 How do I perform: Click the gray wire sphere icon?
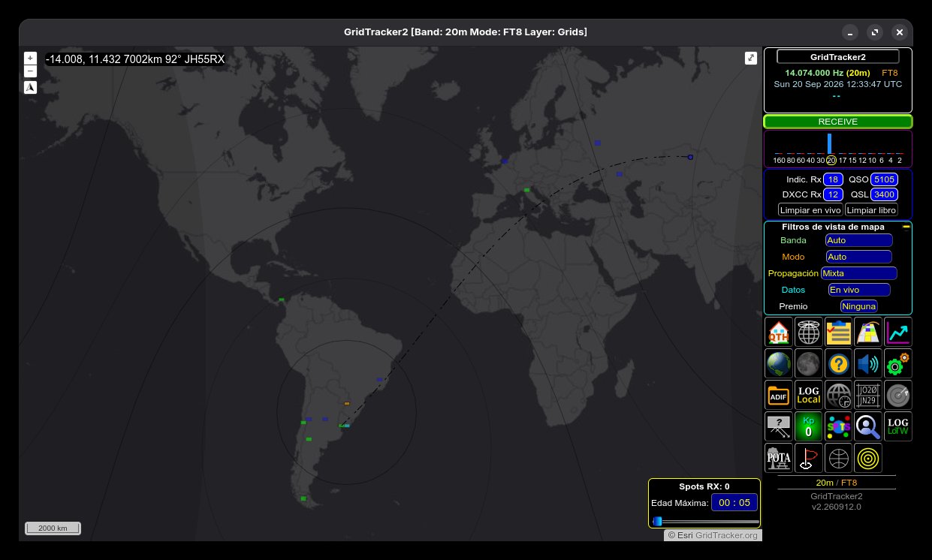pos(838,458)
